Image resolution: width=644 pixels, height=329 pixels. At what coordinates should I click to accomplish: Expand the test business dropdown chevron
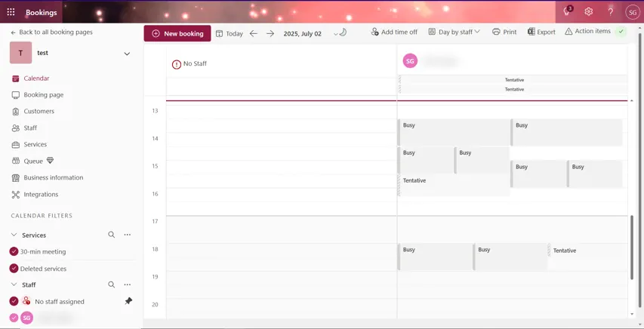pyautogui.click(x=127, y=54)
